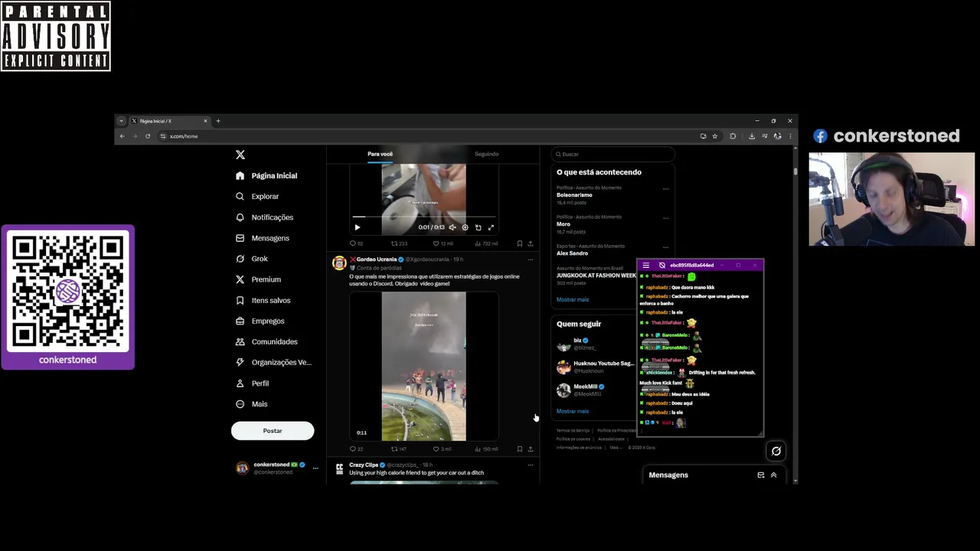Image resolution: width=980 pixels, height=551 pixels.
Task: View stats of post with 732 mil views
Action: (x=486, y=243)
